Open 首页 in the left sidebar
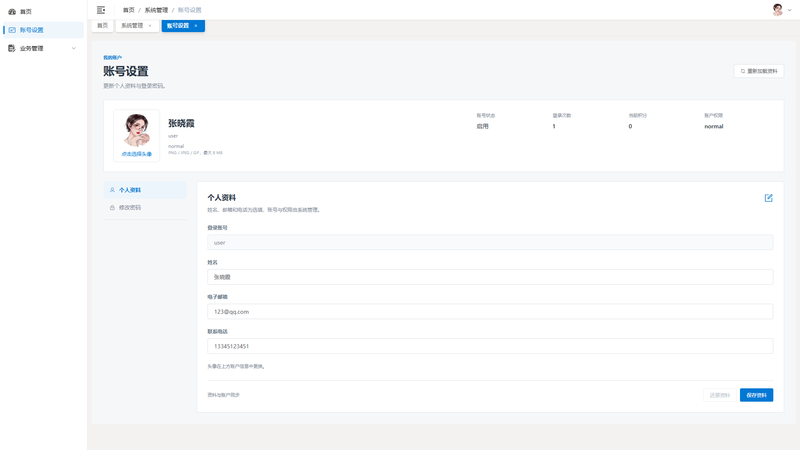The width and height of the screenshot is (800, 450). 43,11
